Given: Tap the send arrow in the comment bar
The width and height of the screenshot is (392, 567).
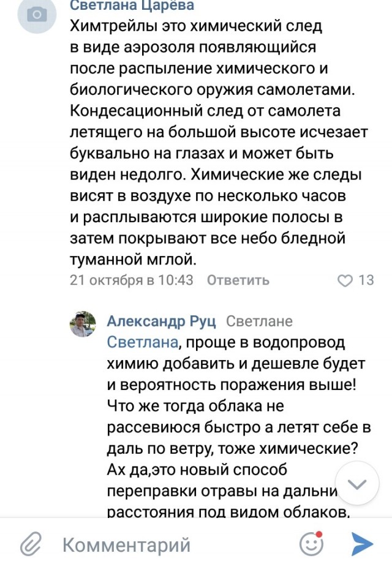Looking at the screenshot, I should [x=363, y=543].
